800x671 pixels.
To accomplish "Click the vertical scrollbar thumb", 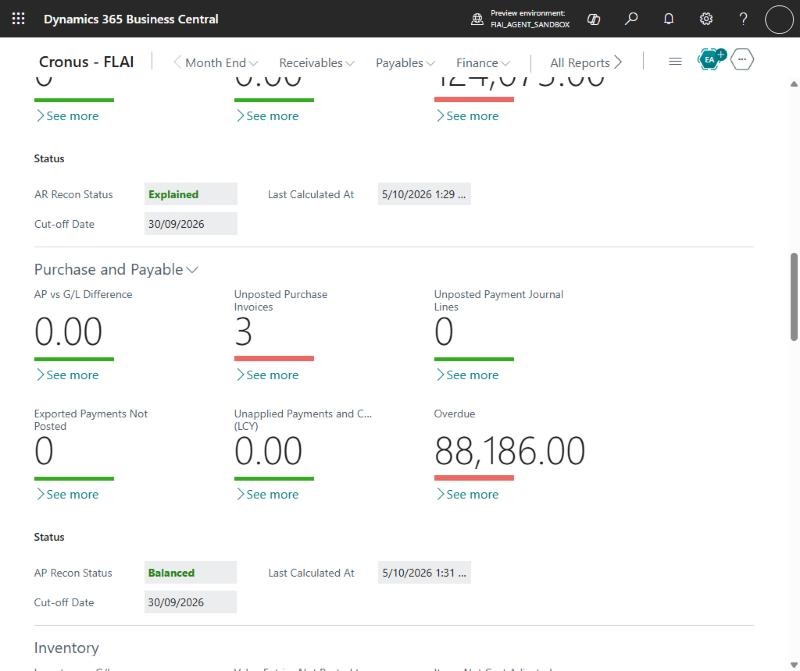I will (x=794, y=296).
